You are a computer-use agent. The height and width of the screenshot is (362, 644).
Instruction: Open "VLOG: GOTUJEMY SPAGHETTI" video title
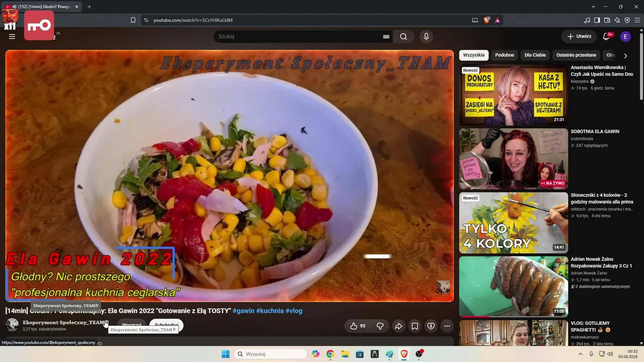590,327
